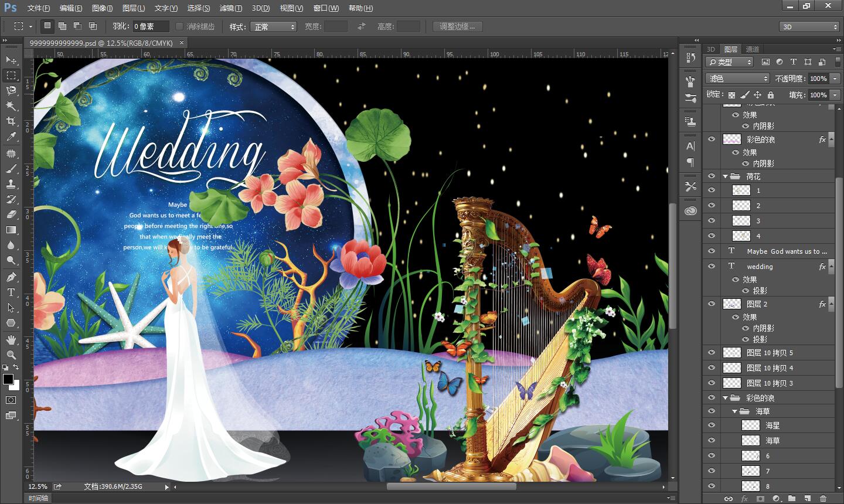844x504 pixels.
Task: Create a new layer
Action: pos(808,499)
